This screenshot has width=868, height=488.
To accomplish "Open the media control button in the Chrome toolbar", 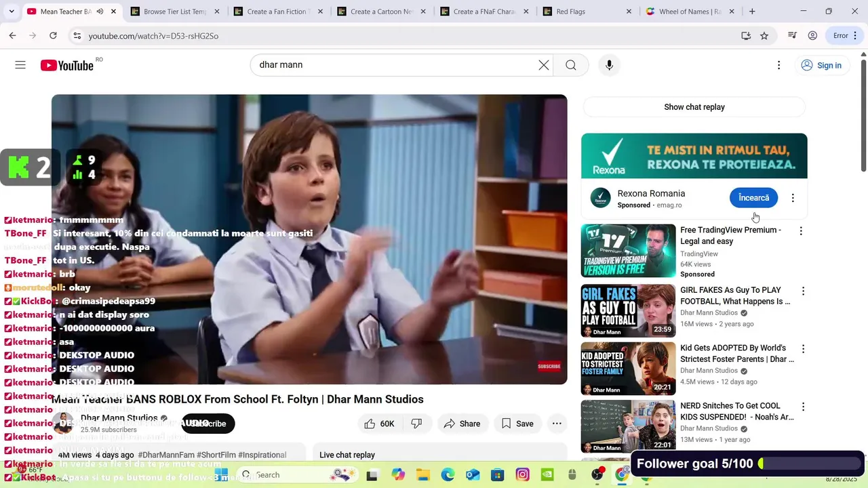I will pos(792,36).
